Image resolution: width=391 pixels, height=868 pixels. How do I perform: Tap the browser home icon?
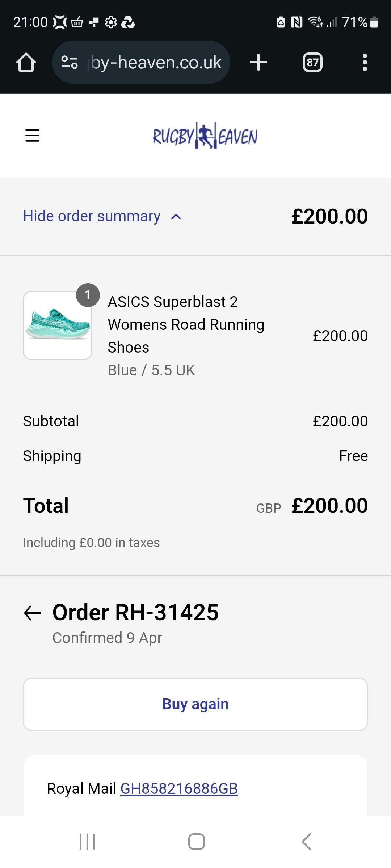coord(26,63)
